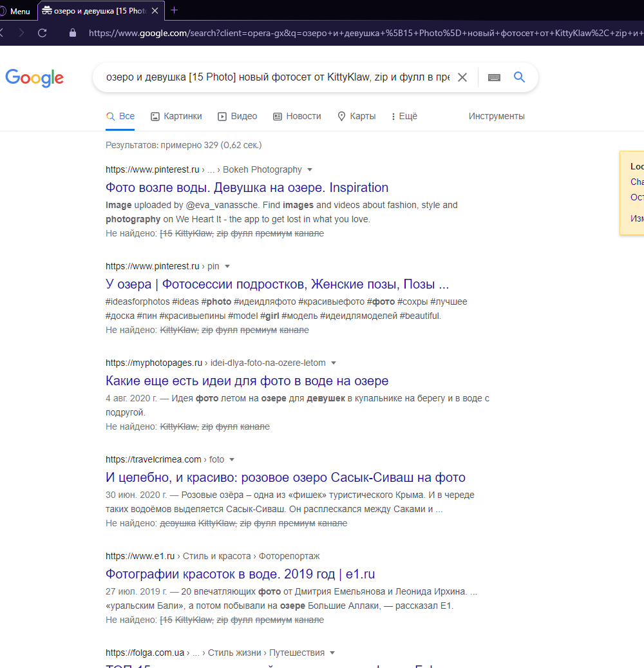
Task: Click the '27 июл. 2019 г.' snippet date
Action: click(137, 592)
